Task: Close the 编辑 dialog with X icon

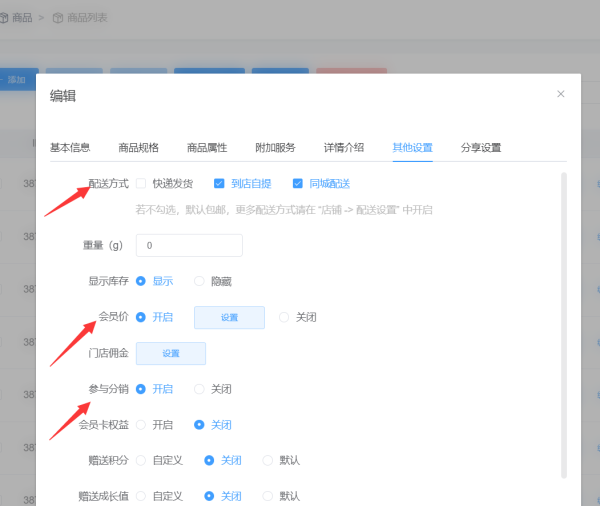Action: (x=560, y=94)
